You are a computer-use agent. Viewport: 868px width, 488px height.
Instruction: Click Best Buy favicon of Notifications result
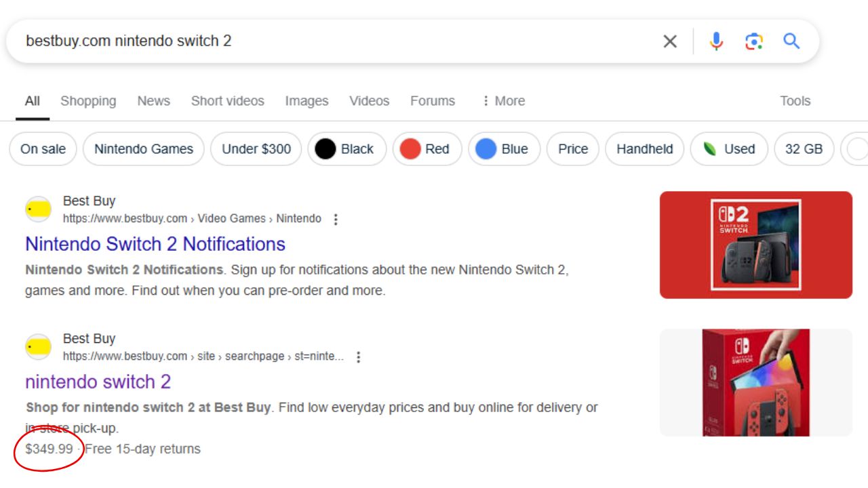pyautogui.click(x=39, y=209)
